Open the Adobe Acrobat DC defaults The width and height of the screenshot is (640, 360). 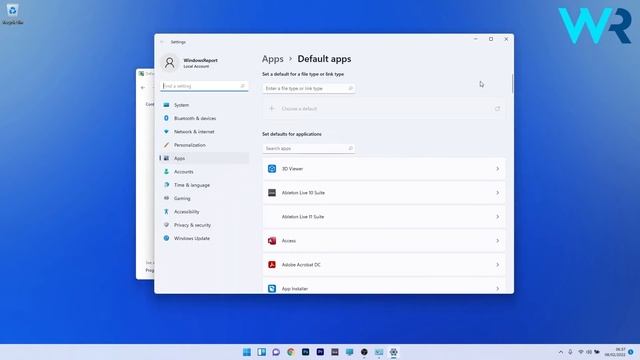pos(384,265)
